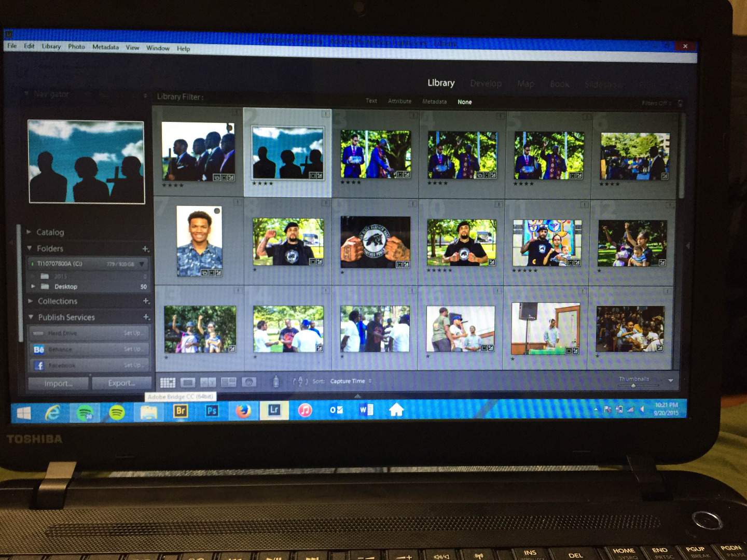Open the Metadata menu

(105, 47)
